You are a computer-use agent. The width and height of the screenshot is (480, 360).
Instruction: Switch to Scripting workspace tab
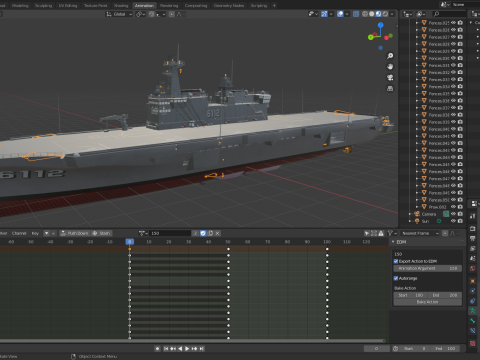click(259, 5)
